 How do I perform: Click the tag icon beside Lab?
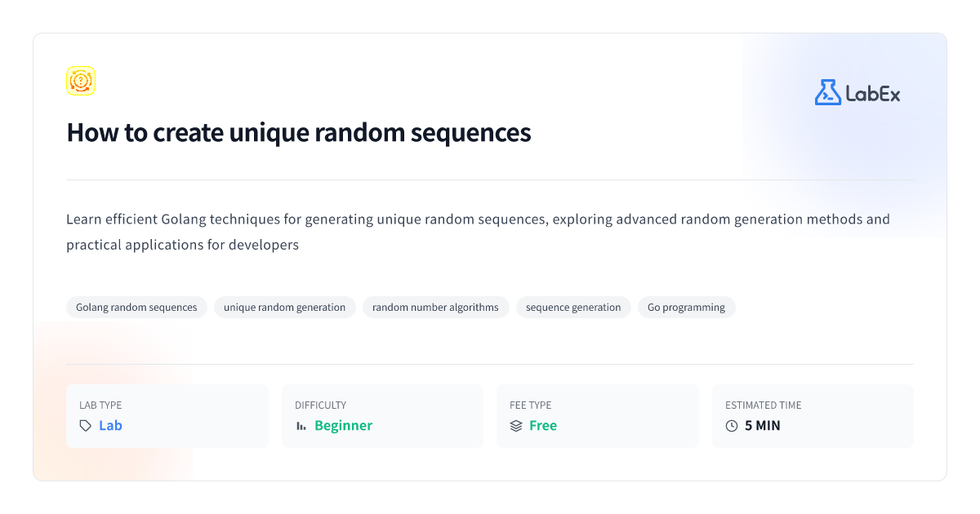point(85,426)
